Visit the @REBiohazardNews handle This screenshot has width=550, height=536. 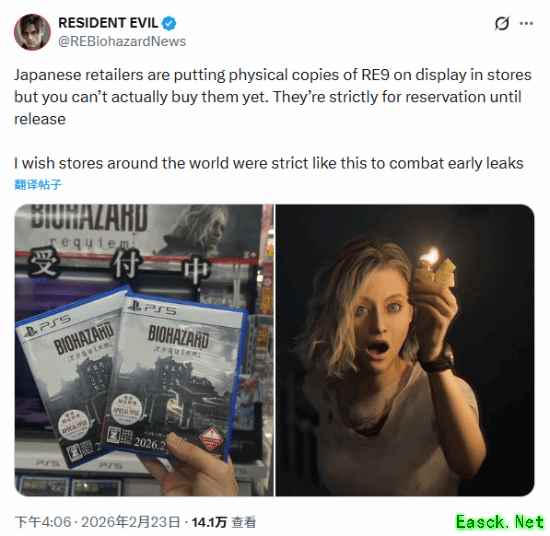(122, 41)
